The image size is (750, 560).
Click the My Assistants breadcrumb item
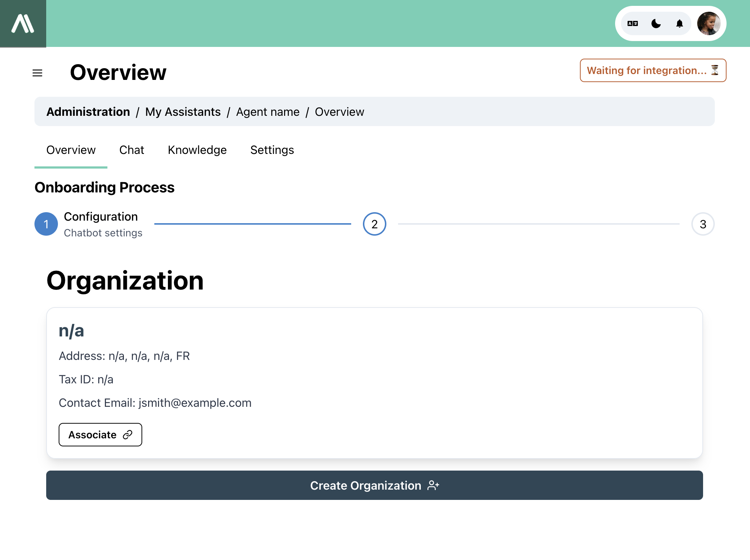coord(182,112)
